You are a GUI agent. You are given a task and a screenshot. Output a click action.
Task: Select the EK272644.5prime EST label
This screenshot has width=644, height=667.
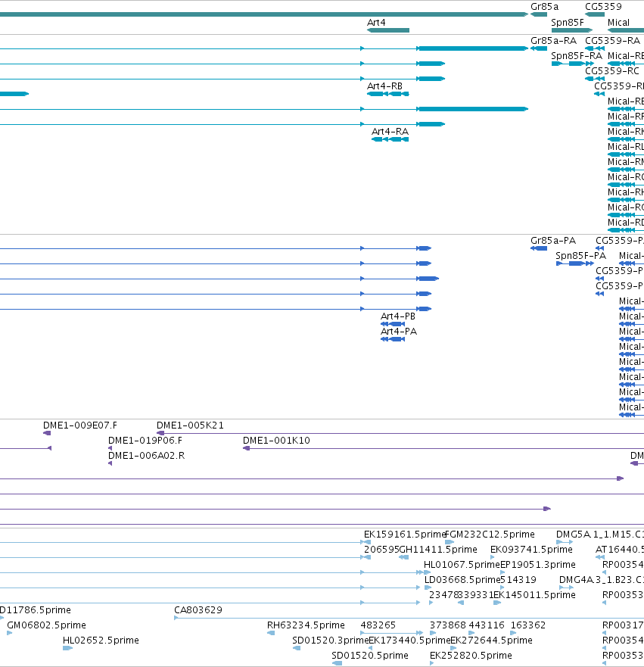491,641
